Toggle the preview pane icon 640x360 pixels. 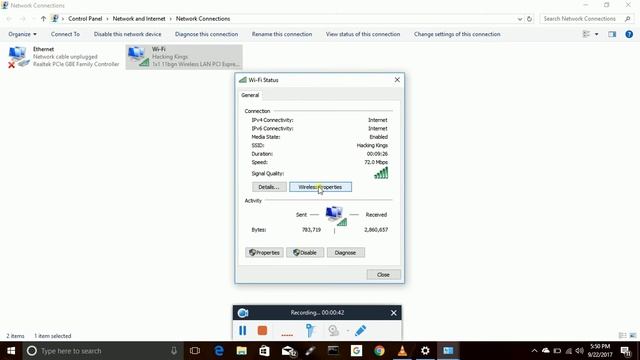click(612, 34)
